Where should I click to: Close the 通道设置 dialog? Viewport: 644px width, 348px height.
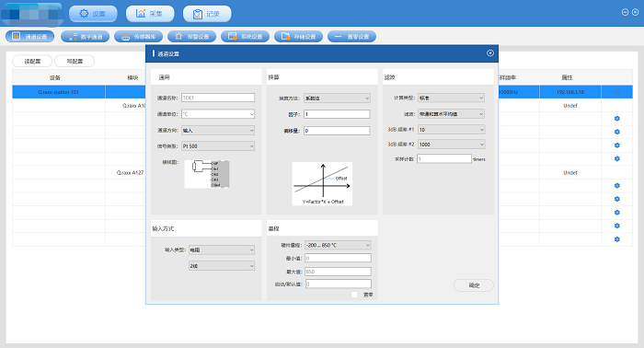(x=490, y=53)
